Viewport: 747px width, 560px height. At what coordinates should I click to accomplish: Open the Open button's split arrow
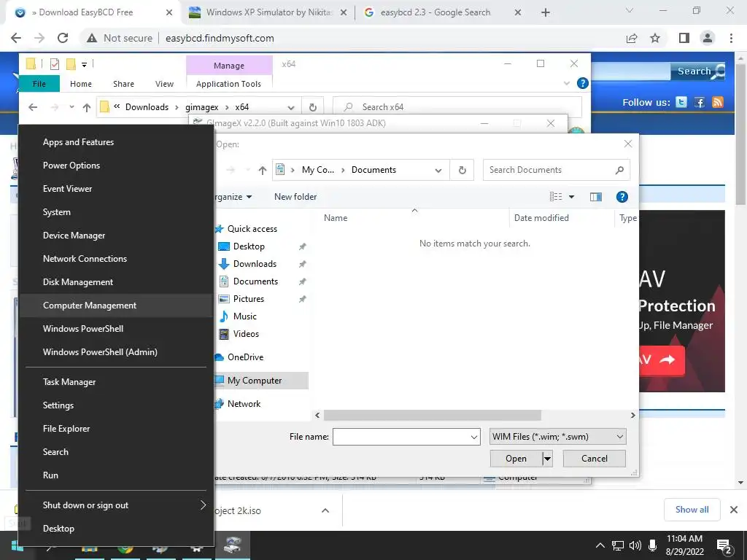tap(547, 459)
